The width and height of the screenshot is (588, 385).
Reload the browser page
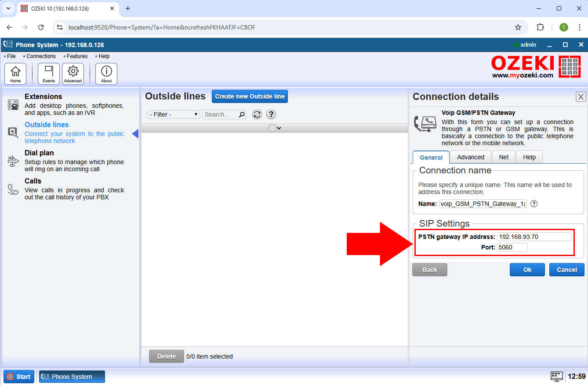pyautogui.click(x=41, y=27)
